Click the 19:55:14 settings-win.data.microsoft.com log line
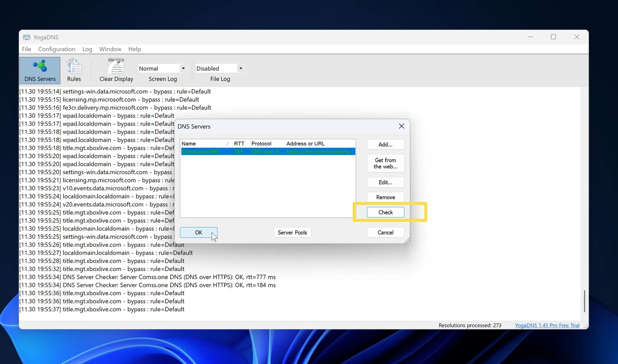Viewport: 618px width, 364px height. 115,91
